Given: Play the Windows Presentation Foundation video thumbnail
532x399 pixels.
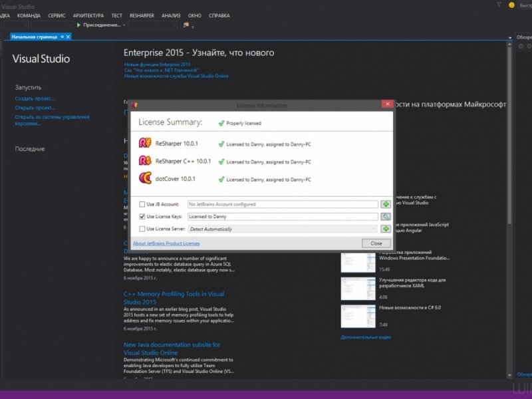Looking at the screenshot, I should (358, 262).
